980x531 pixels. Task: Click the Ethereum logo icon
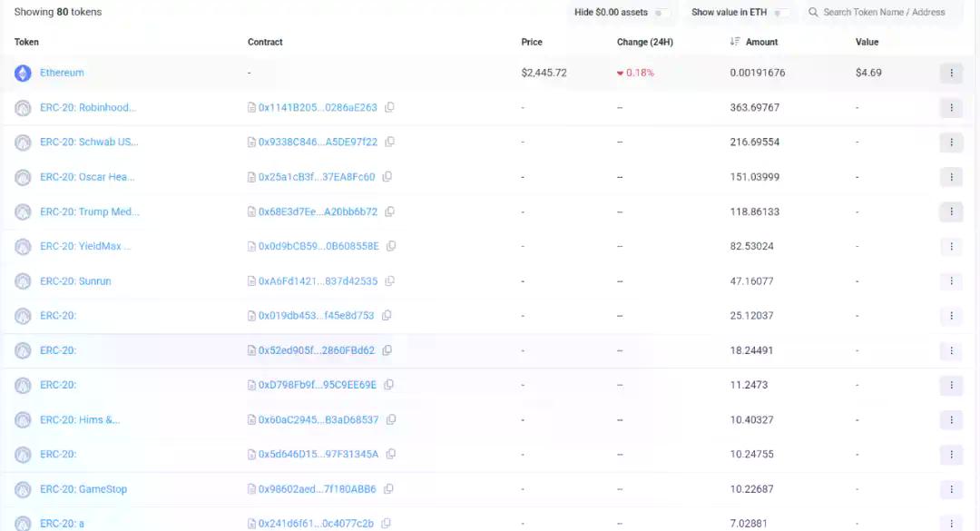(x=23, y=74)
